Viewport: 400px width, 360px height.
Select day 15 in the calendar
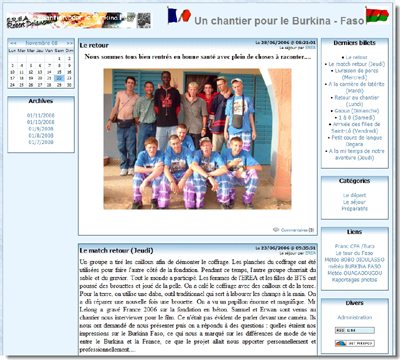coord(59,72)
